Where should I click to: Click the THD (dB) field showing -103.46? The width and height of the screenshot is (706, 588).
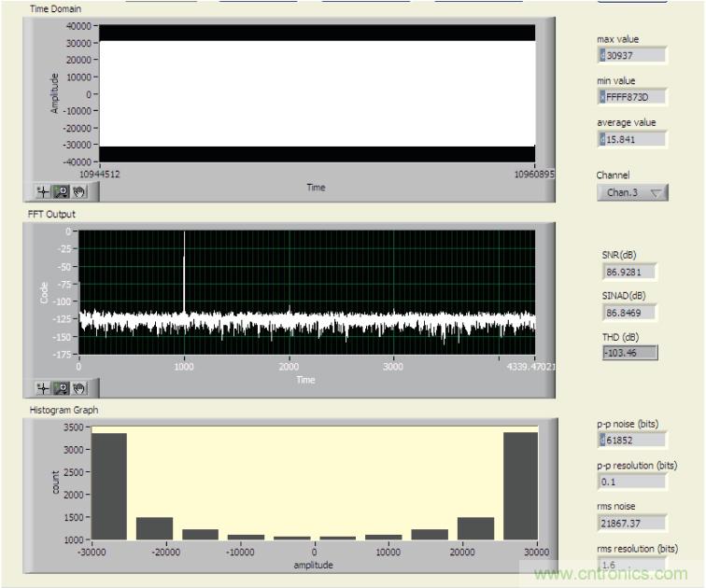629,353
